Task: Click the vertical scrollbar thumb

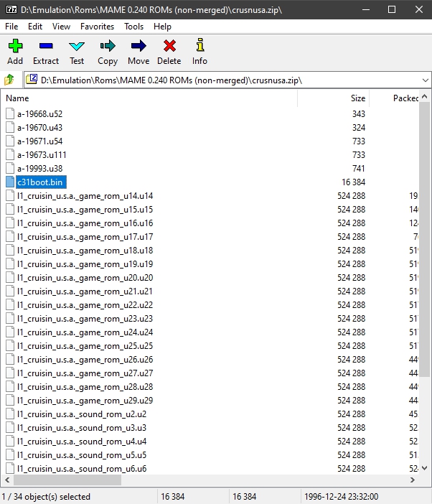Action: point(425,240)
